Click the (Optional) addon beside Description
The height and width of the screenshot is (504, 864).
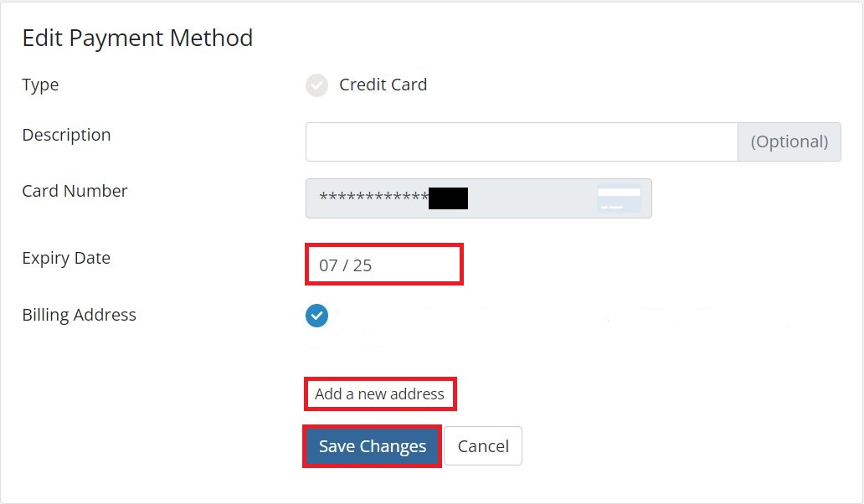coord(789,142)
